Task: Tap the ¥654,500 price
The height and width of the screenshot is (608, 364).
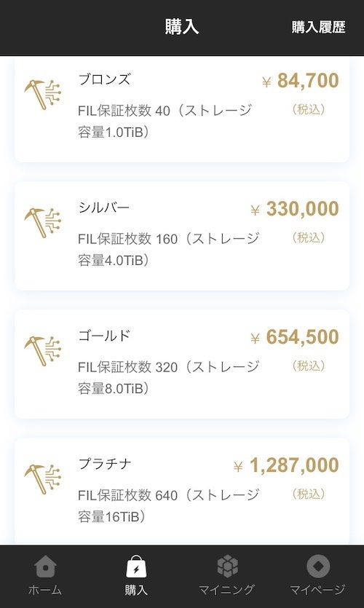Action: pos(295,337)
